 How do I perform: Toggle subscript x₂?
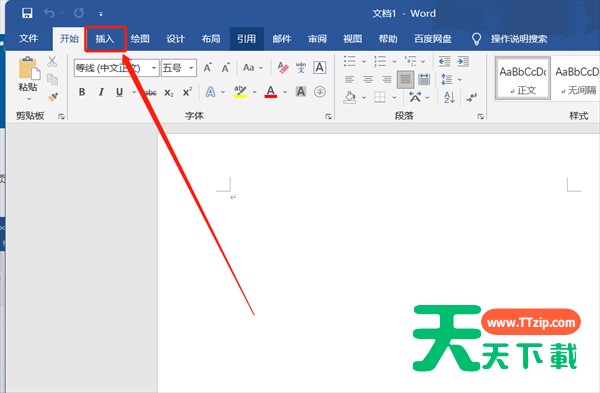(x=169, y=93)
